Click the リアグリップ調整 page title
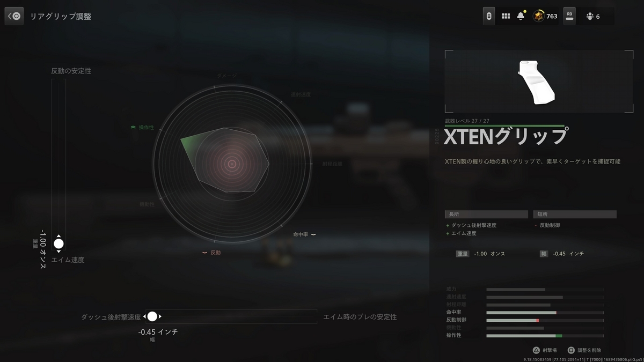 point(61,17)
